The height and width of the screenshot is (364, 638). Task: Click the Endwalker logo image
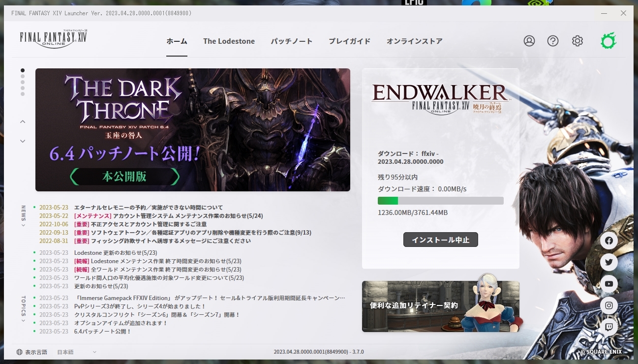click(x=440, y=99)
